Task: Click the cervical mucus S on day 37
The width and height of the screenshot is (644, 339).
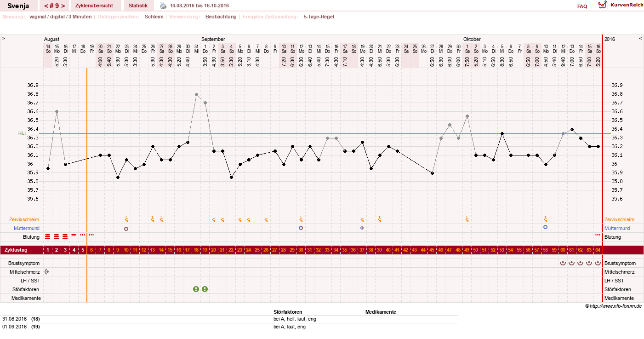Action: coord(362,220)
